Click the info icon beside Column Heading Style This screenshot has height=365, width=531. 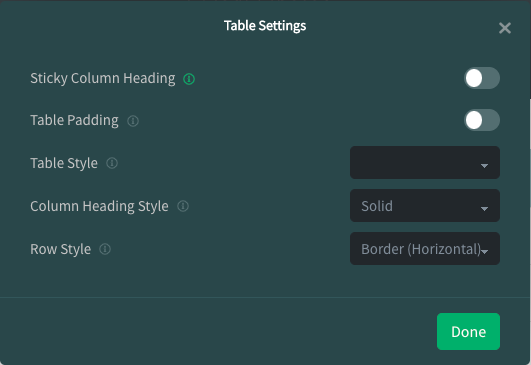click(x=183, y=206)
